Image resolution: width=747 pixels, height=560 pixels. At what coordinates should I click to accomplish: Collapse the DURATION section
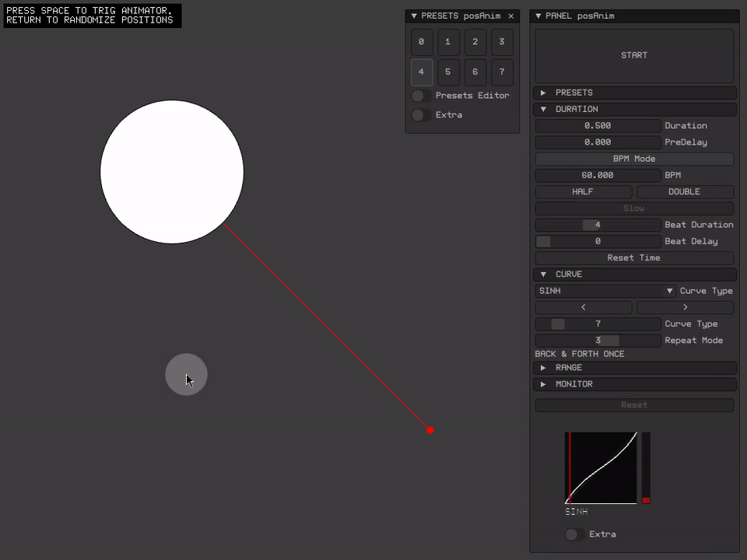635,110
